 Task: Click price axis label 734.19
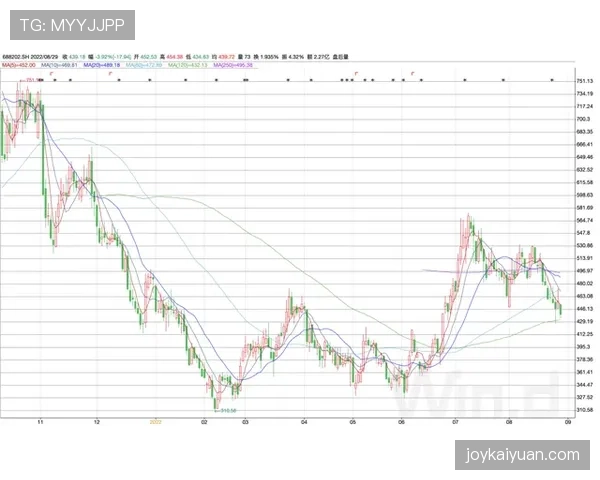[x=584, y=93]
